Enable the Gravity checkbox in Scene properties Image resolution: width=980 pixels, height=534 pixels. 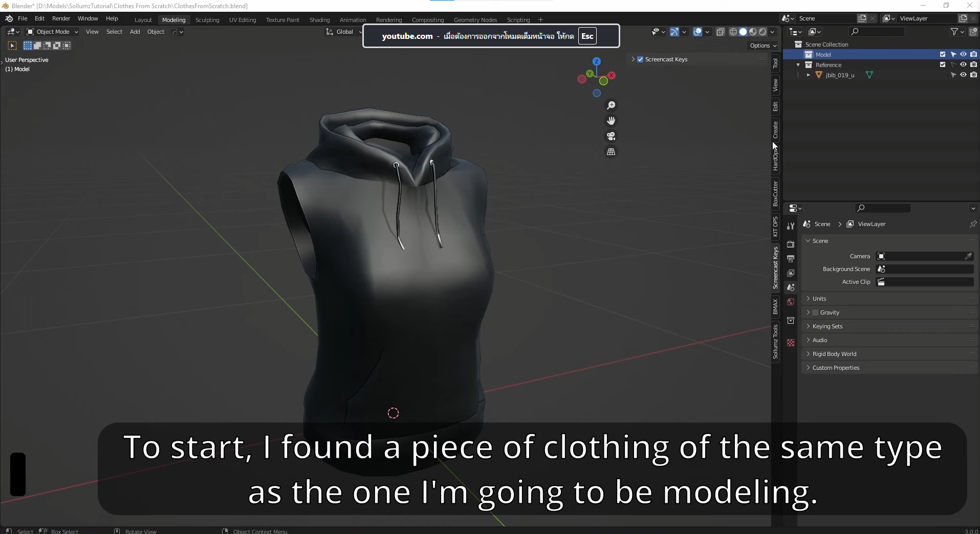click(x=814, y=313)
